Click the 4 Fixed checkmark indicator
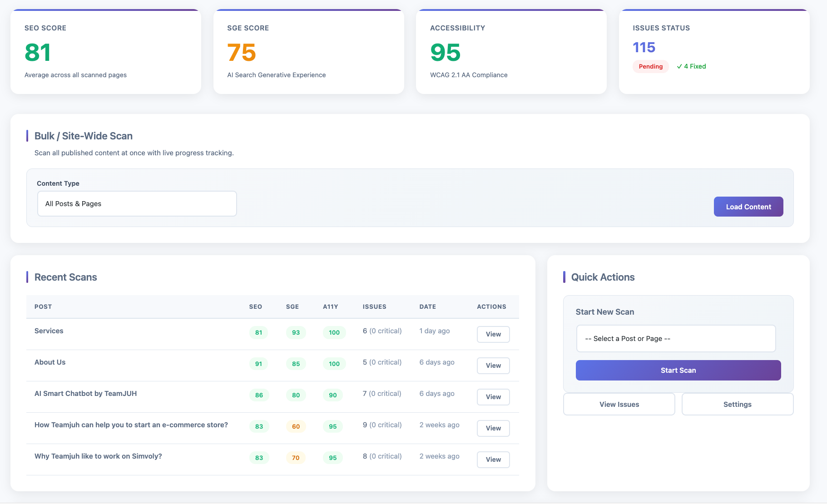827x504 pixels. 691,66
